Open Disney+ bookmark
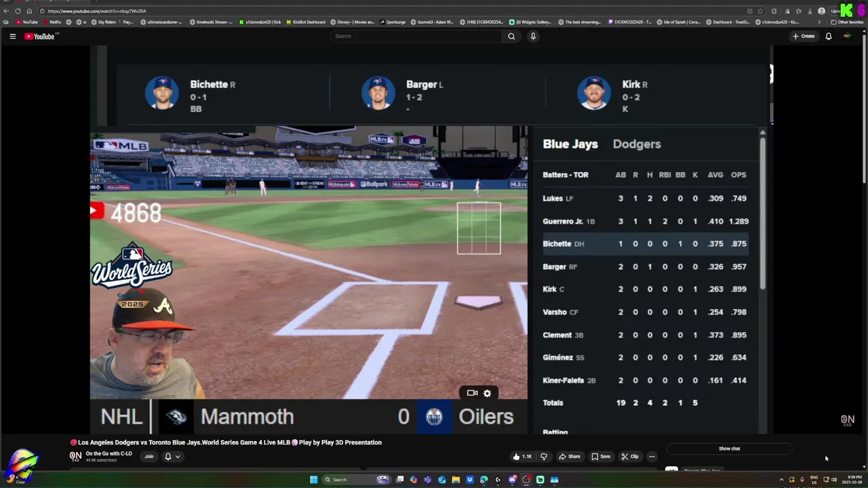Screen dimensions: 868x488 pyautogui.click(x=353, y=22)
